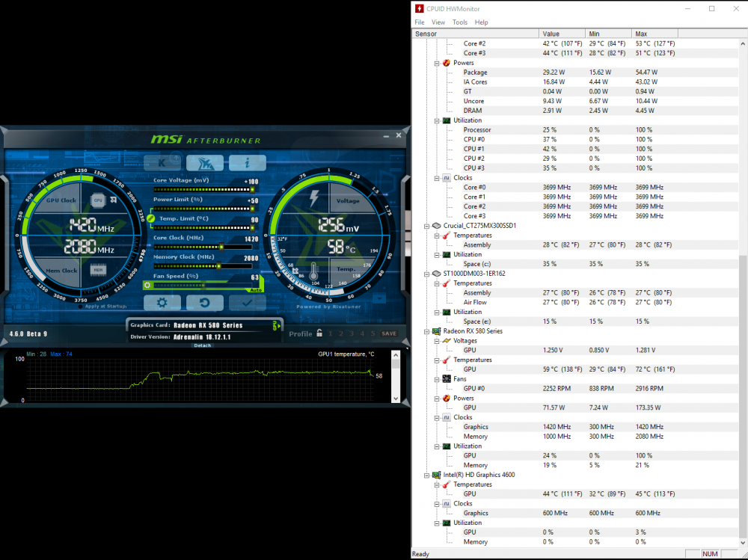This screenshot has height=560, width=748.
Task: Click the Radeon Fans fan icon
Action: tap(447, 379)
